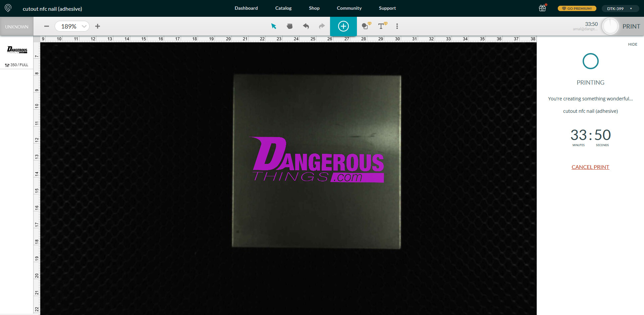Open the Catalog menu
The image size is (644, 315).
pyautogui.click(x=283, y=8)
